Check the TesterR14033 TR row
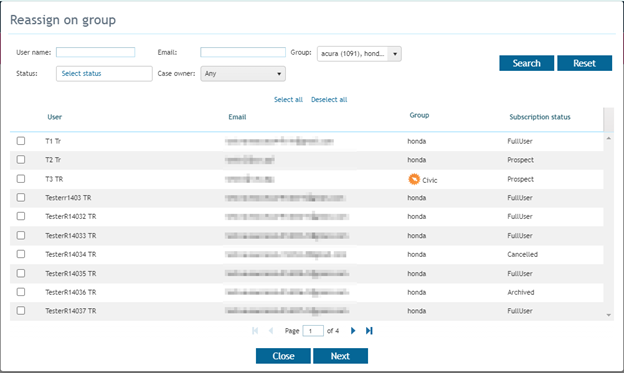This screenshot has height=373, width=624. pos(21,235)
